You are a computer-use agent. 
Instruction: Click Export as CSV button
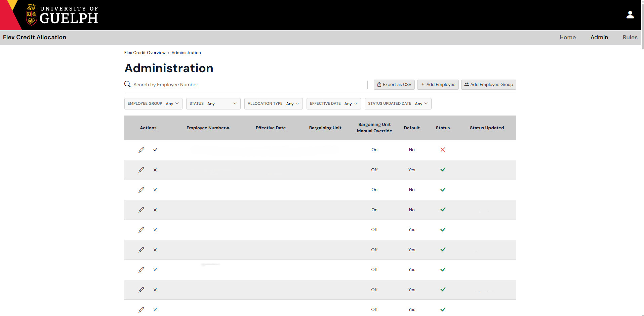pyautogui.click(x=394, y=85)
